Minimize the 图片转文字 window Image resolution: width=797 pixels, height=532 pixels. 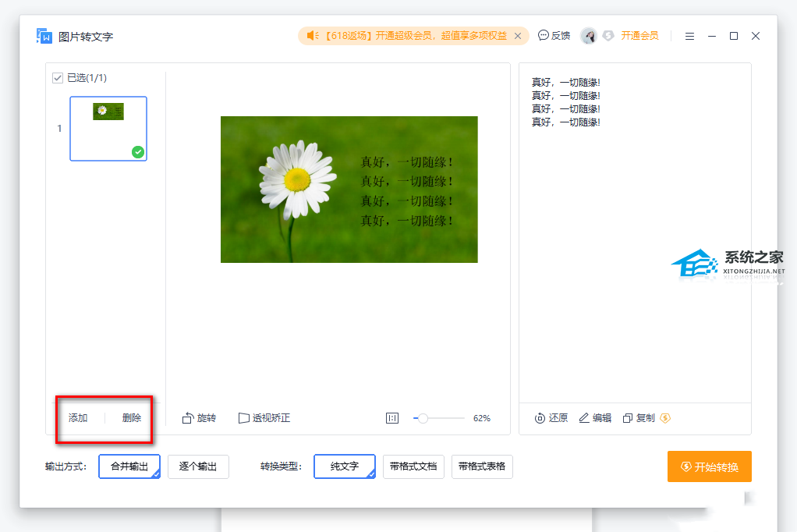tap(711, 36)
